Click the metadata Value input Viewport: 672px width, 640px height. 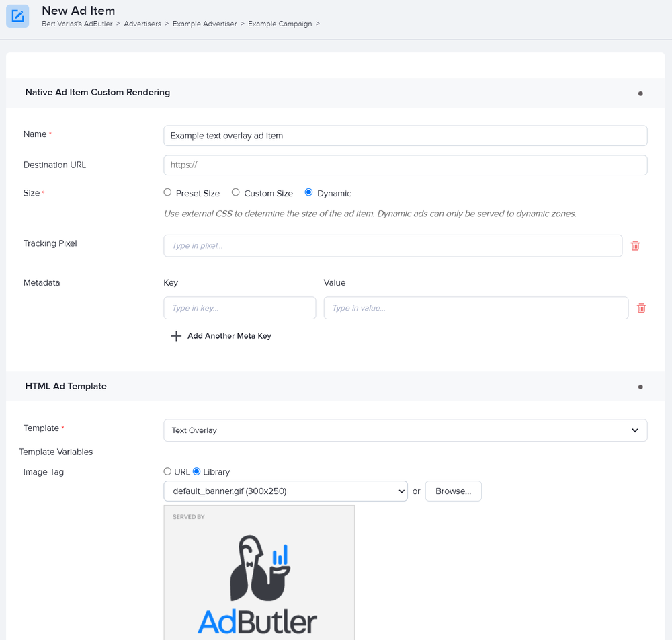tap(476, 308)
